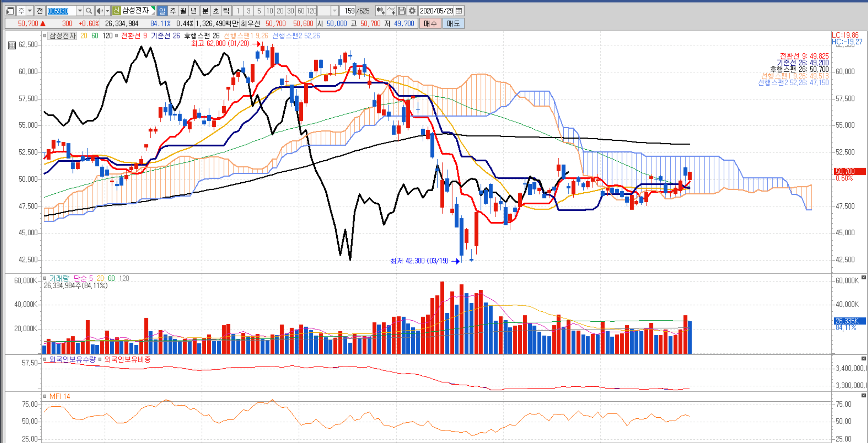Click the save floppy disk icon
The image size is (868, 443).
[402, 11]
